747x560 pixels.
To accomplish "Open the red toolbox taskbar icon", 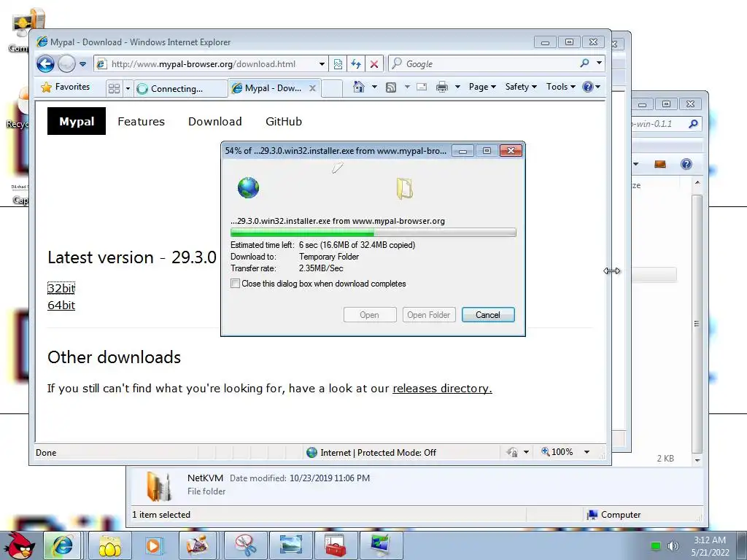I will (x=336, y=545).
